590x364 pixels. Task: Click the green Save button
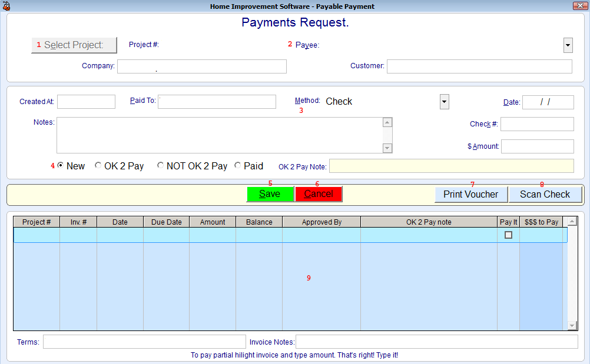pyautogui.click(x=270, y=194)
